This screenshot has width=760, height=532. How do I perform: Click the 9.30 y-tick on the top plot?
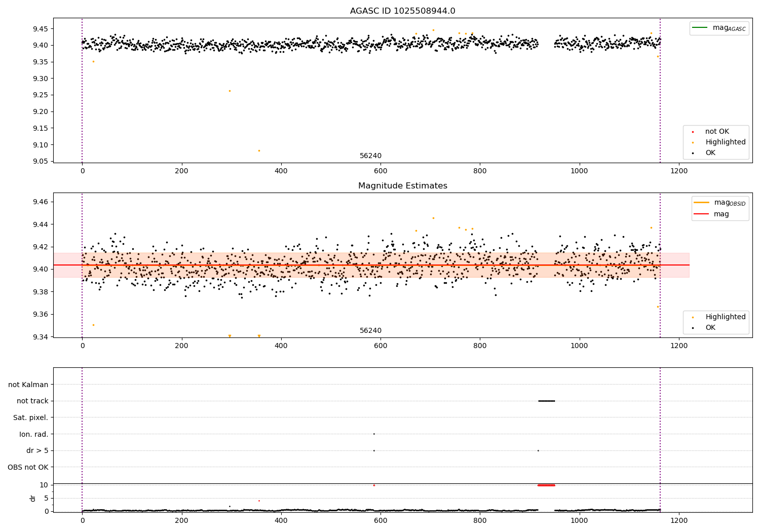[40, 79]
